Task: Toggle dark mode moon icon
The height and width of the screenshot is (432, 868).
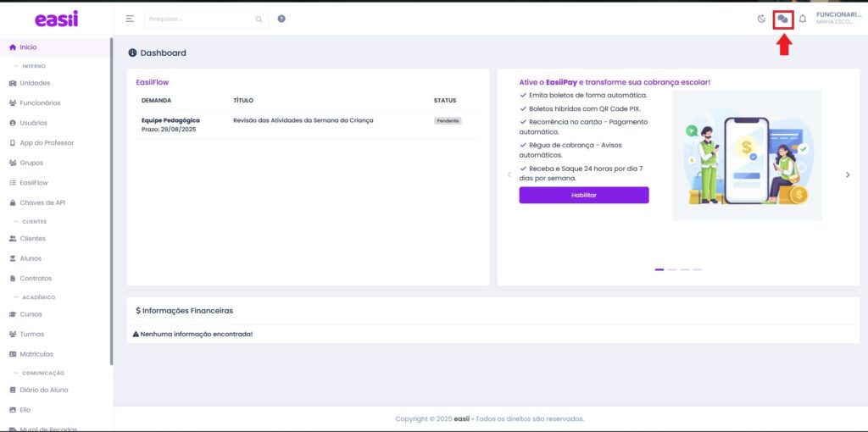Action: 761,19
